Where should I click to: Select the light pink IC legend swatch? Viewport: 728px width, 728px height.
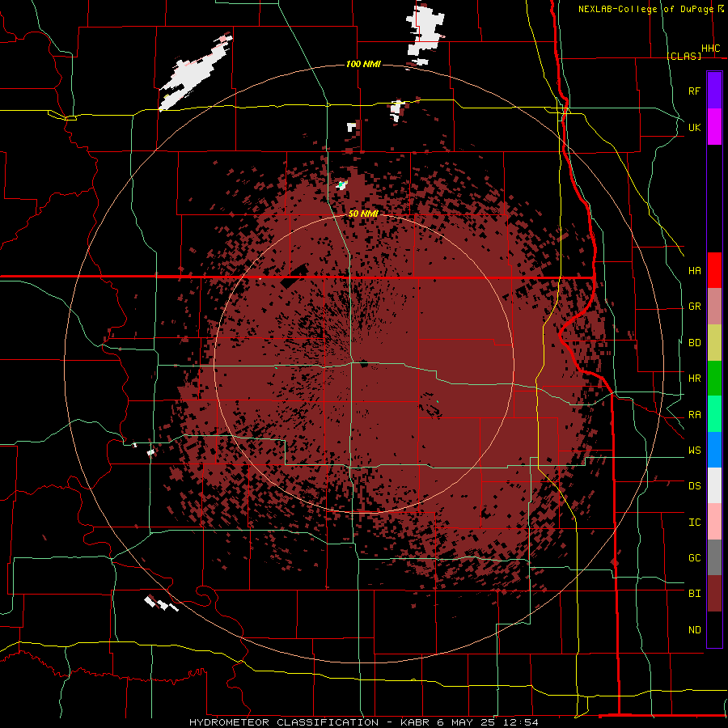coord(714,522)
